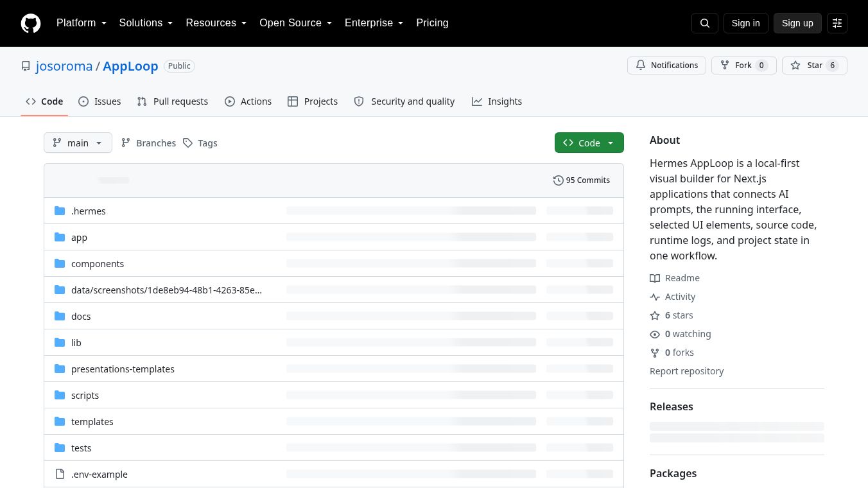868x488 pixels.
Task: Select the Code tab
Action: (44, 101)
